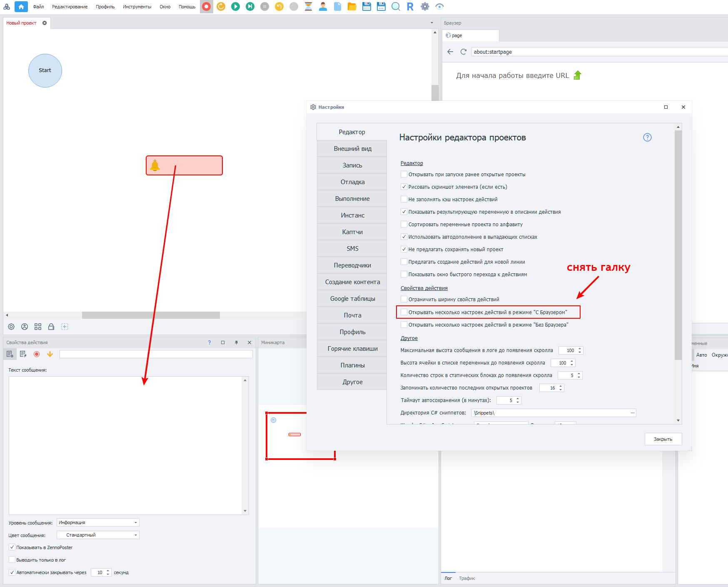The image size is (728, 587).
Task: Click the red Record button in top toolbar
Action: (x=206, y=7)
